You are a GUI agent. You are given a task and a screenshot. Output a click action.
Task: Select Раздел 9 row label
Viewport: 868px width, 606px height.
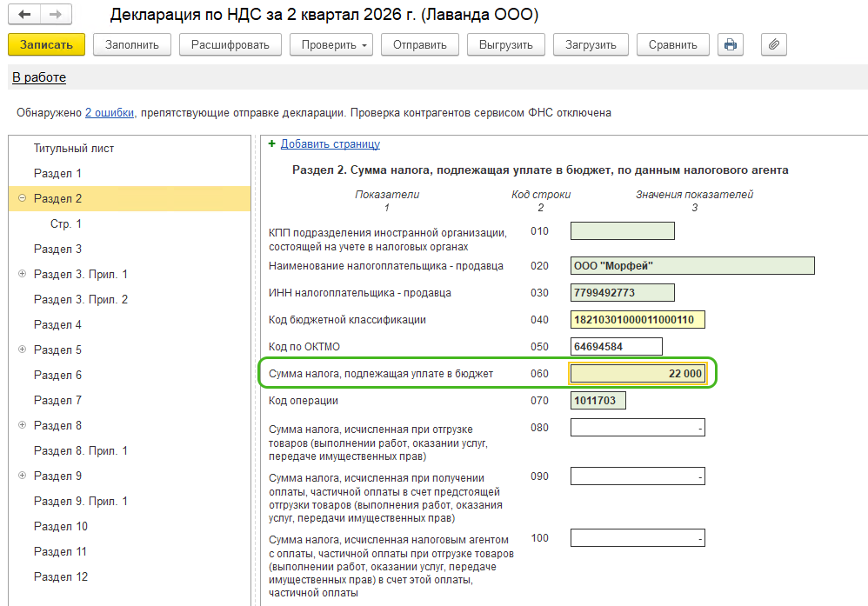coord(57,476)
